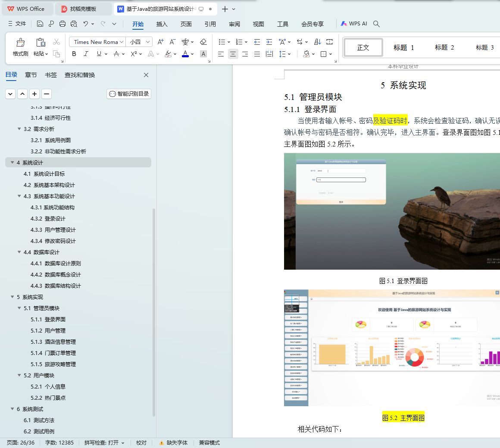Image resolution: width=500 pixels, height=448 pixels.
Task: Click the Print Preview icon
Action: [74, 24]
